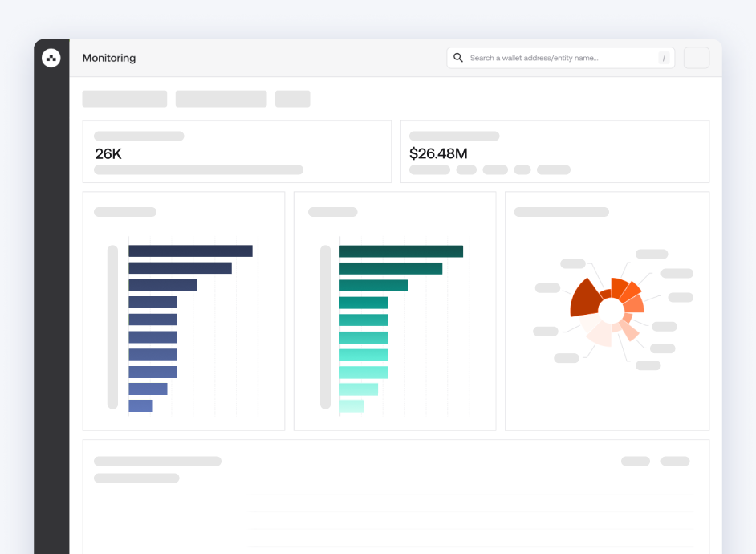This screenshot has width=756, height=554.
Task: Open the shortest third tab under Monitoring
Action: pos(292,99)
